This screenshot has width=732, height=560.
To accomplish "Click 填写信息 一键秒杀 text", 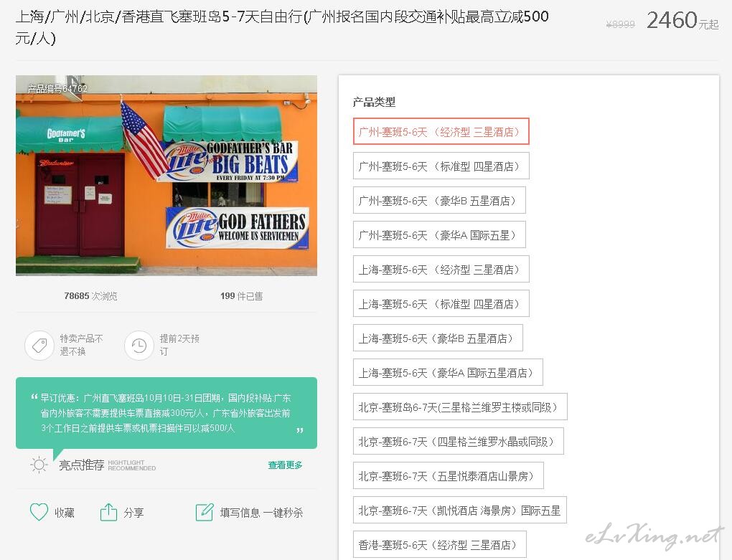I will pyautogui.click(x=261, y=513).
